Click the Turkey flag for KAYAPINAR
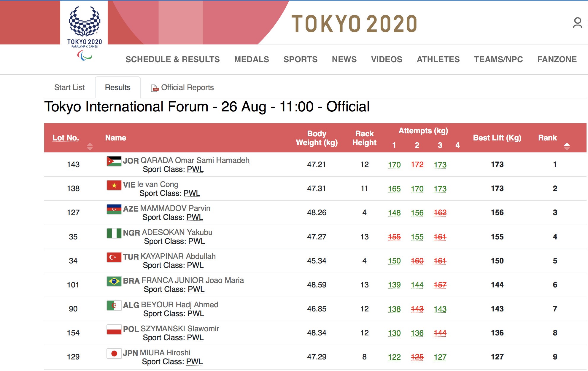 pyautogui.click(x=114, y=257)
